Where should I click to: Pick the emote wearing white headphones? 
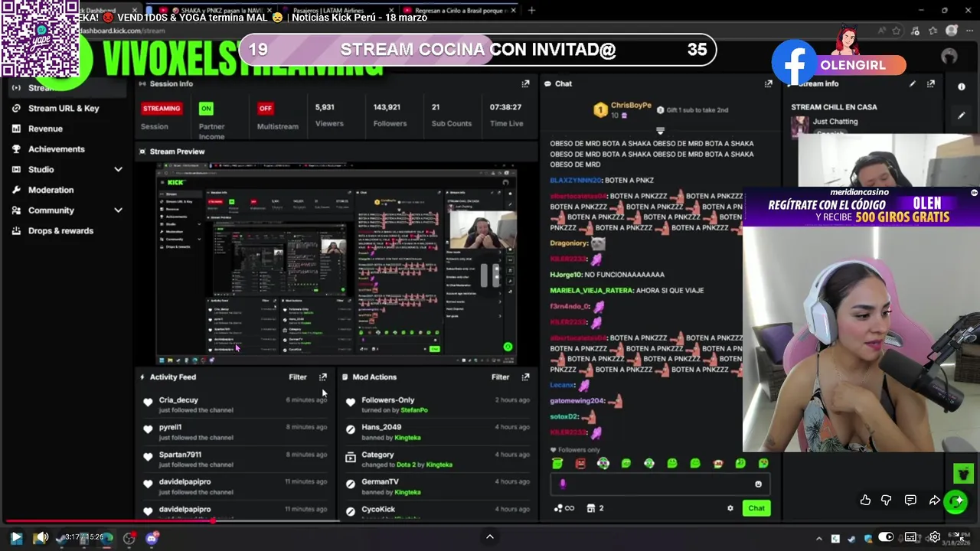coord(603,463)
